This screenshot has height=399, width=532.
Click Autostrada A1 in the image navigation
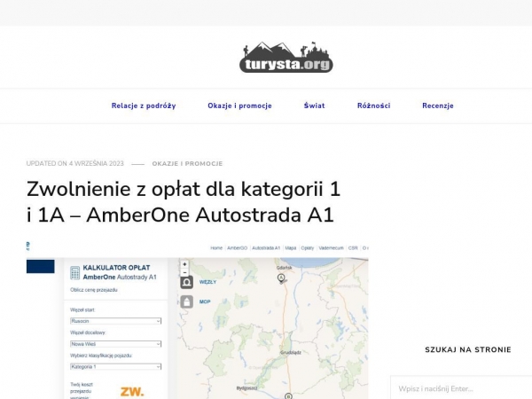266,248
